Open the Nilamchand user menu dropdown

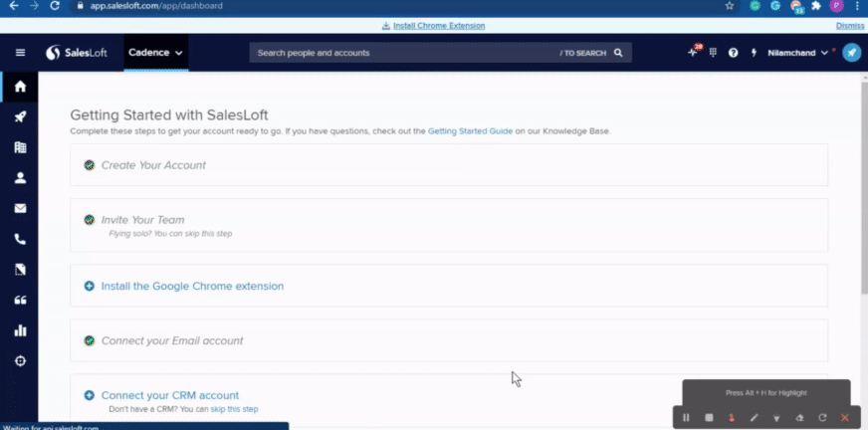[x=797, y=53]
